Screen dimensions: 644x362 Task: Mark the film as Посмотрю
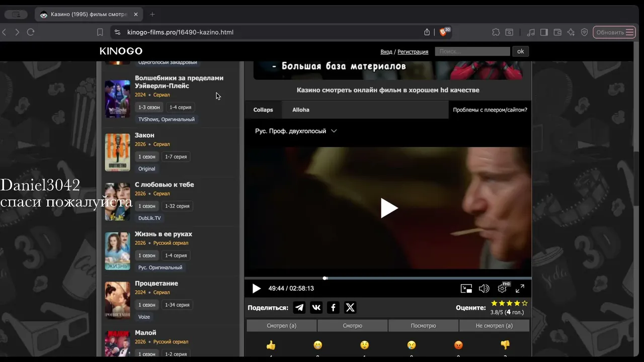coord(423,326)
